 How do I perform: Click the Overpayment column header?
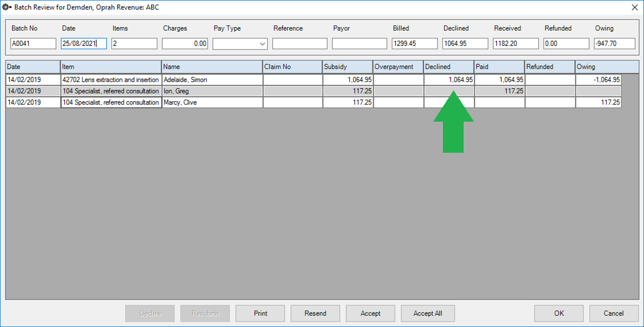click(398, 67)
